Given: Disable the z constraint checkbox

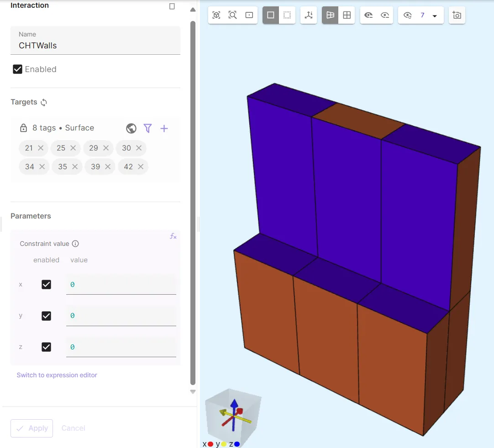Looking at the screenshot, I should click(46, 347).
